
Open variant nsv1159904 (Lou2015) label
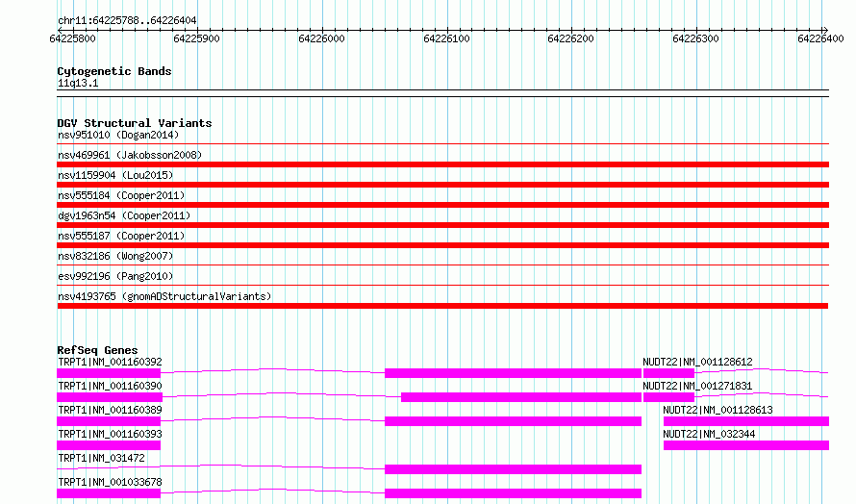tap(115, 175)
